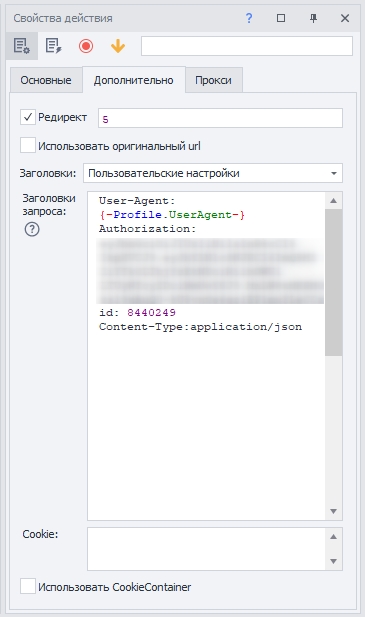Switch to the Прокси tab
Screen dimensions: 365x617
coord(214,80)
